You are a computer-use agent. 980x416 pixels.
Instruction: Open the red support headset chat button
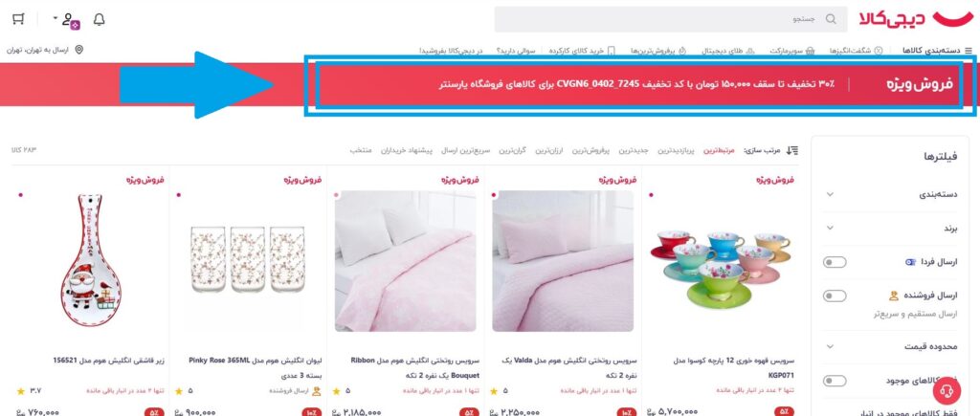coord(947,391)
